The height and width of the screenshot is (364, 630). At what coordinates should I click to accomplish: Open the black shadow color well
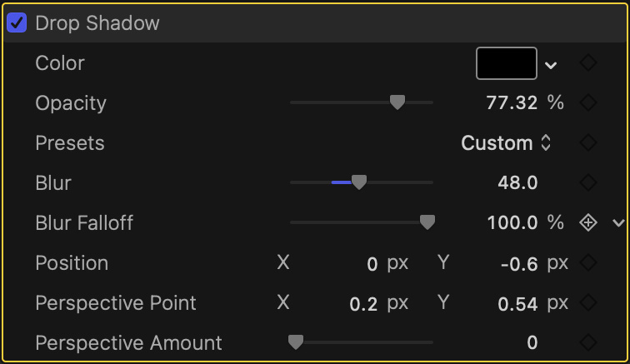(x=506, y=63)
